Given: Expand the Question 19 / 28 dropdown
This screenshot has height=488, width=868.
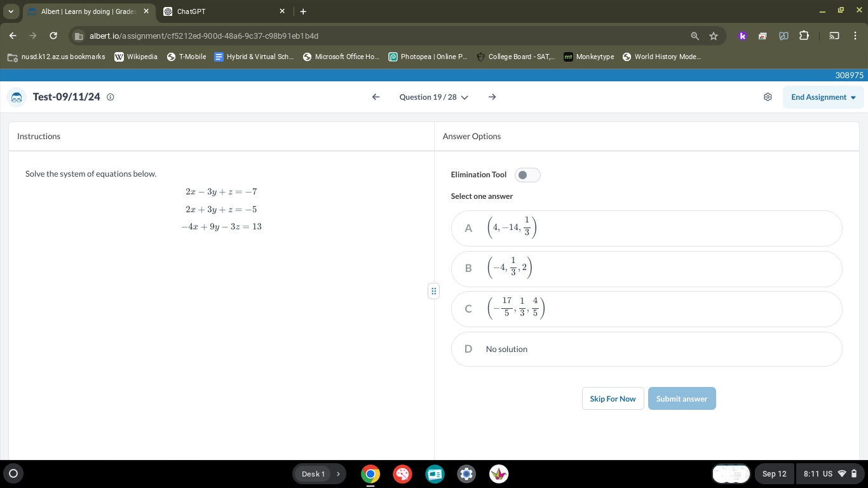Looking at the screenshot, I should [433, 97].
